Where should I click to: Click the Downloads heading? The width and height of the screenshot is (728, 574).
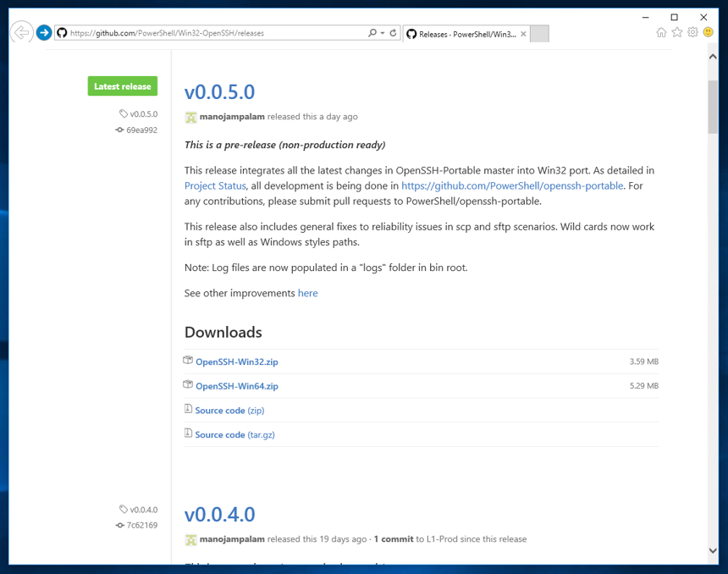point(223,333)
